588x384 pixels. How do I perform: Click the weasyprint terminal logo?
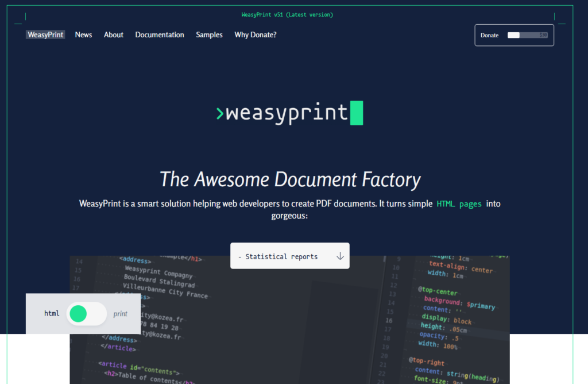coord(289,113)
